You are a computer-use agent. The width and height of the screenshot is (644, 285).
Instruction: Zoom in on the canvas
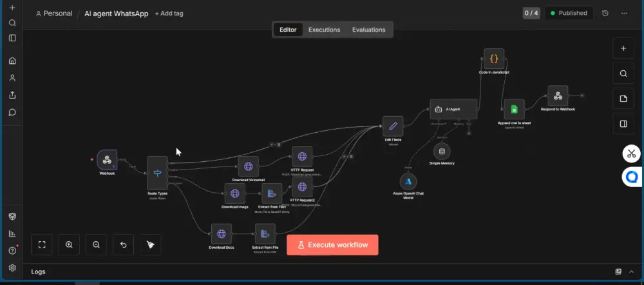tap(69, 244)
